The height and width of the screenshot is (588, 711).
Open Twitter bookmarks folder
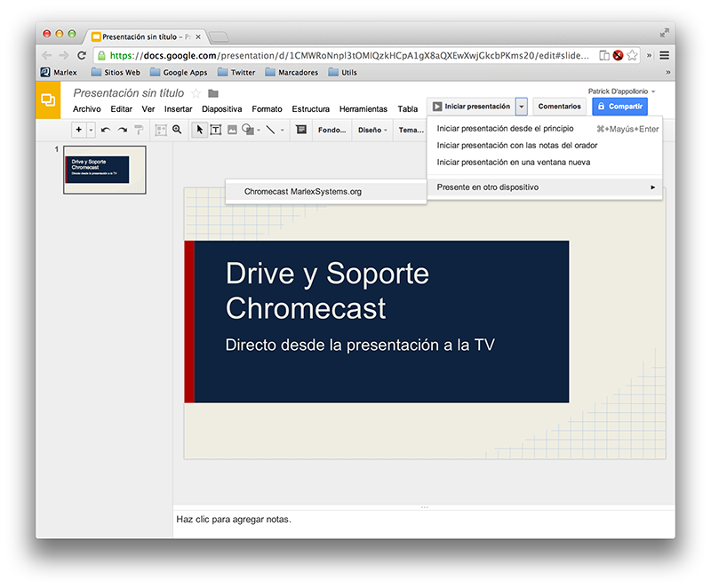point(236,72)
